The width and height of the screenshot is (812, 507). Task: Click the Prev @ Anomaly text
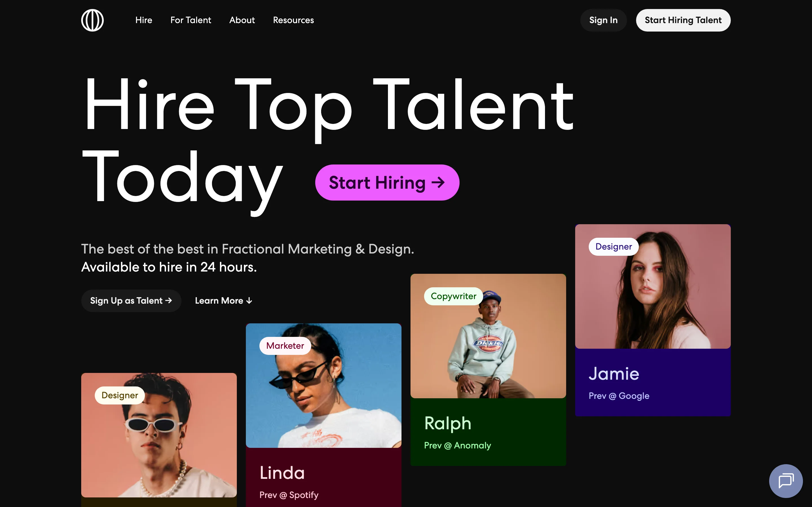457,446
